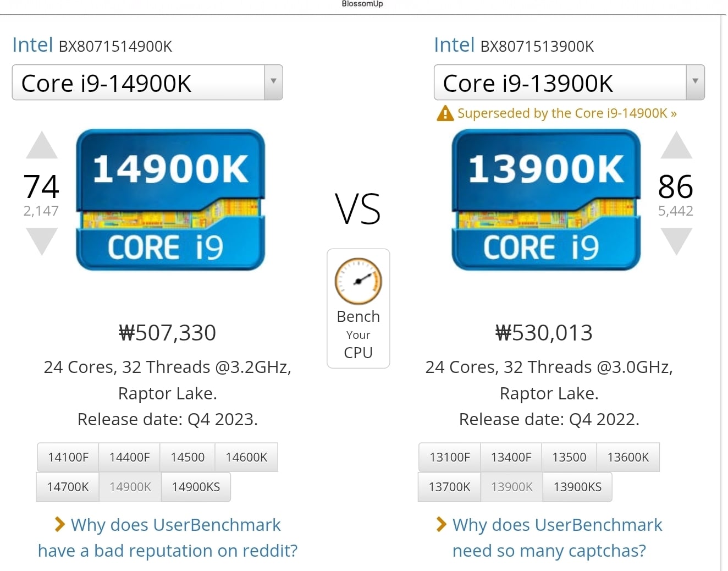Select the 14900KS model tab

coord(196,487)
